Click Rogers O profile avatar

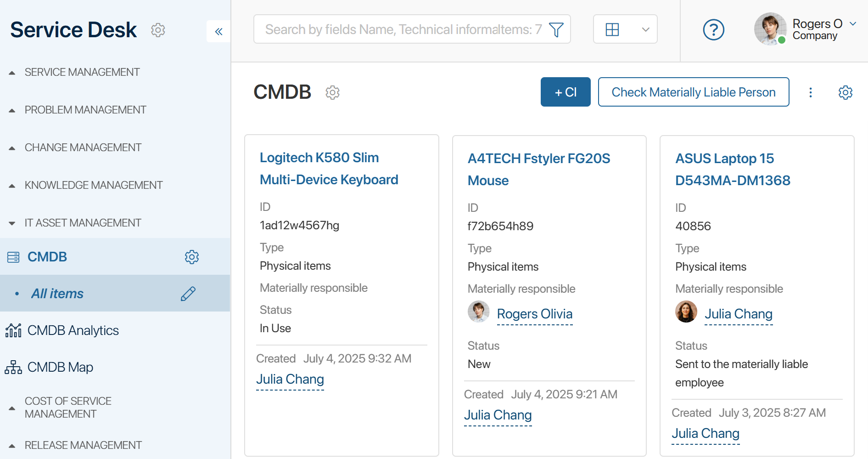(x=770, y=28)
